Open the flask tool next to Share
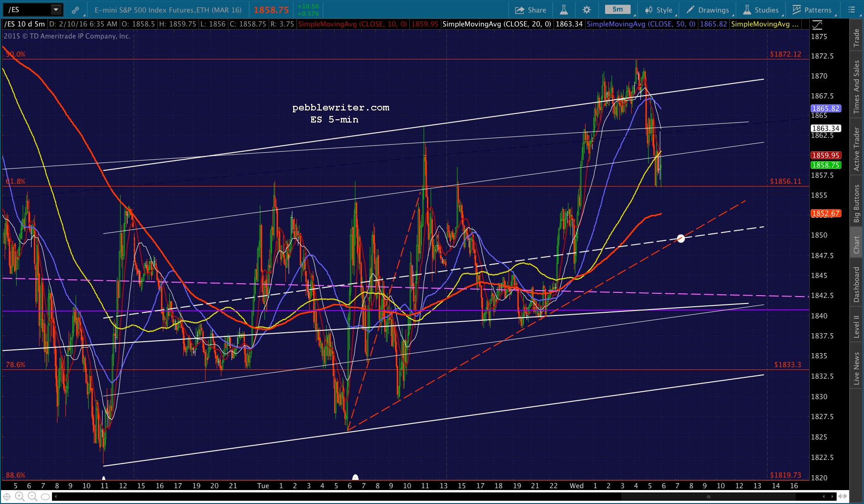This screenshot has width=864, height=504. 564,10
